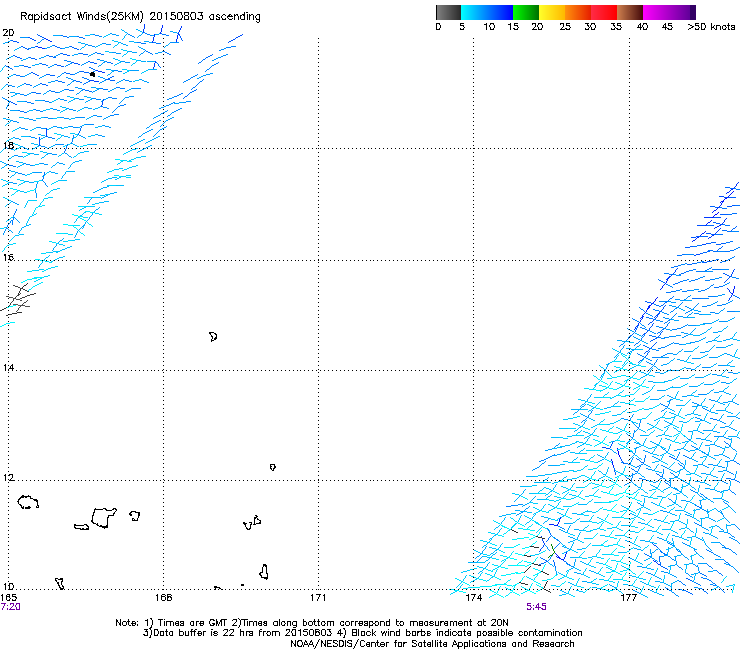Click the green 15-20 knots legend segment
The image size is (740, 650).
pyautogui.click(x=526, y=12)
